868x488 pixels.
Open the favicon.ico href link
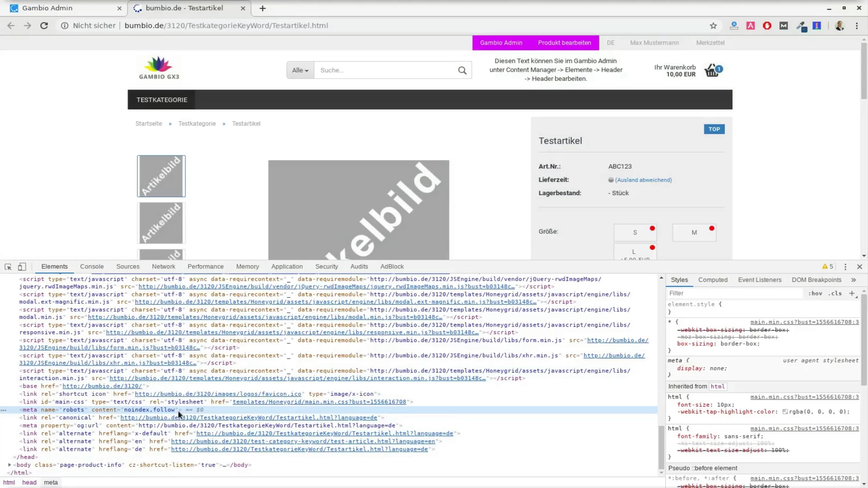[218, 394]
